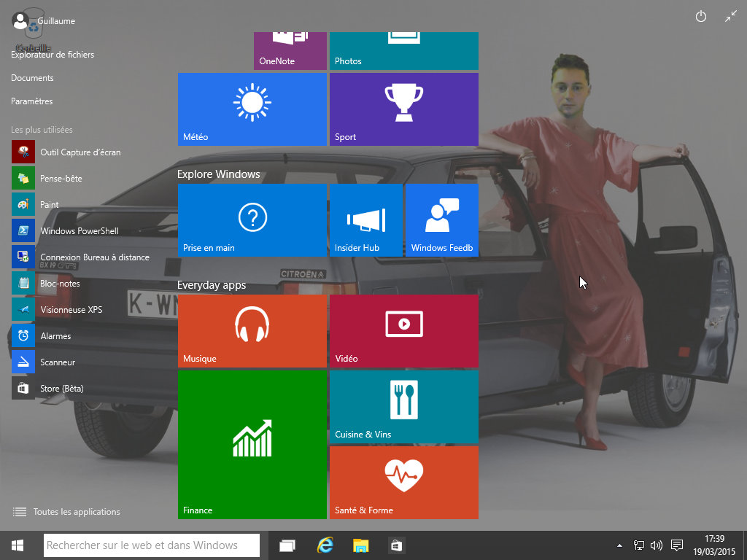Open the Windows Feedback tile

[441, 219]
